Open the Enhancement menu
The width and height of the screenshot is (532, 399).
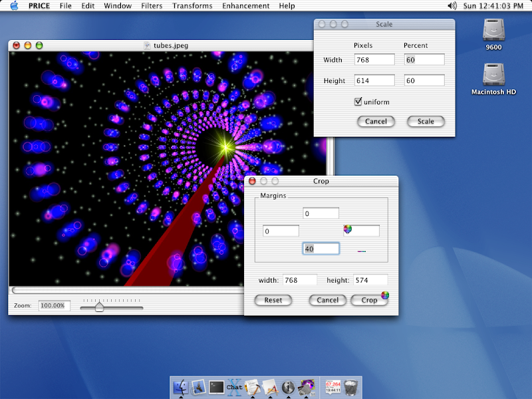tap(246, 6)
